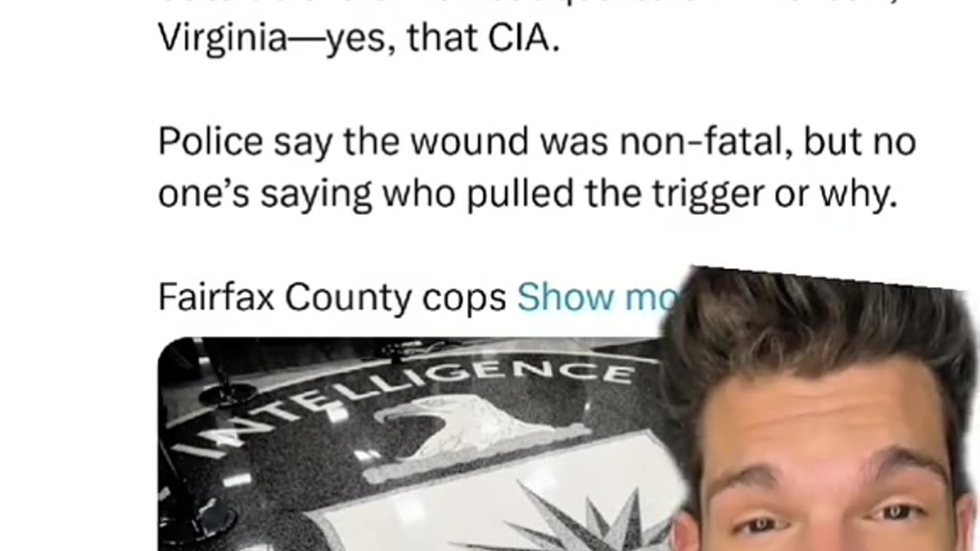Click the word "Fairfax" in the post

point(216,298)
